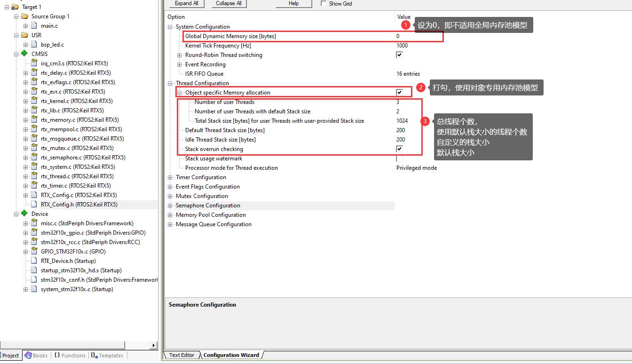
Task: Switch to the Templates tab
Action: [x=107, y=356]
